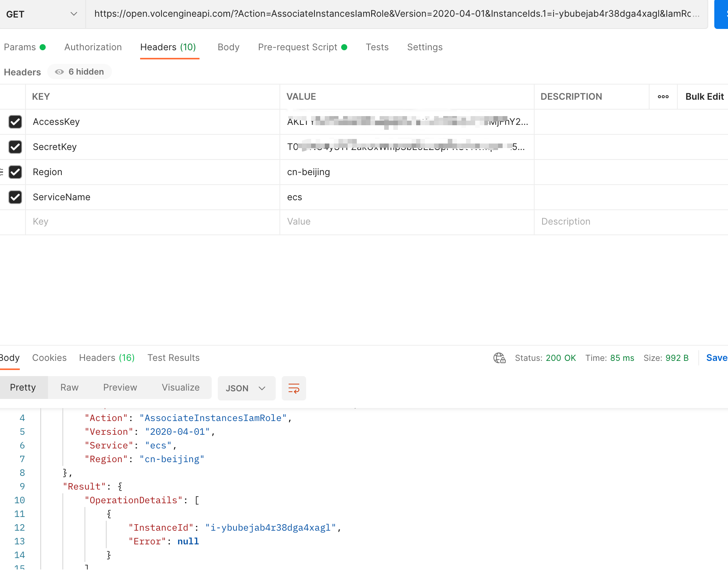
Task: Toggle the wrap lines icon
Action: [x=294, y=388]
